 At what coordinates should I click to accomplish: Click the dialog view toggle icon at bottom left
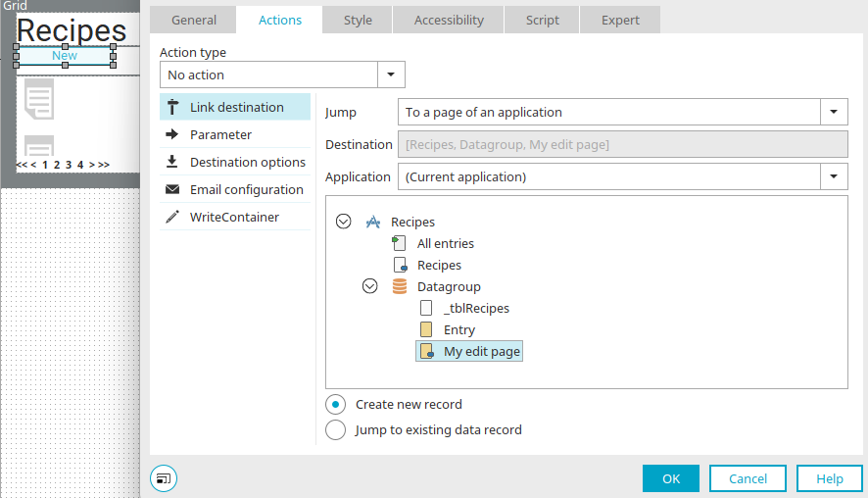point(164,478)
